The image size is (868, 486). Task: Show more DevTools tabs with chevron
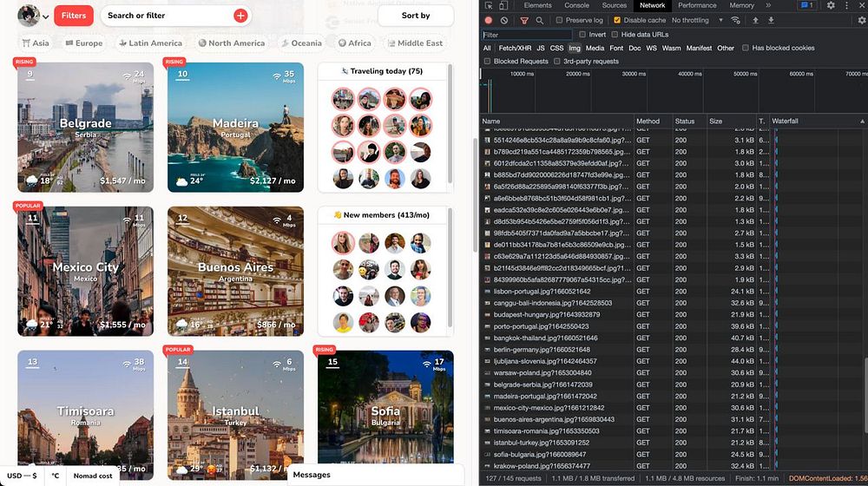point(767,5)
